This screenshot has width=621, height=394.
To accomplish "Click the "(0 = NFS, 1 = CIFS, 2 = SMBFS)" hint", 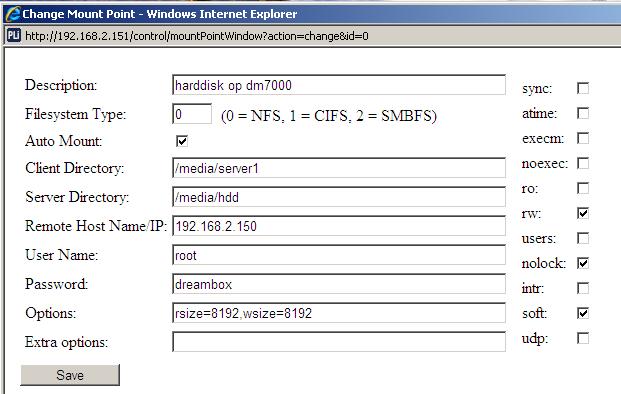I will (329, 116).
